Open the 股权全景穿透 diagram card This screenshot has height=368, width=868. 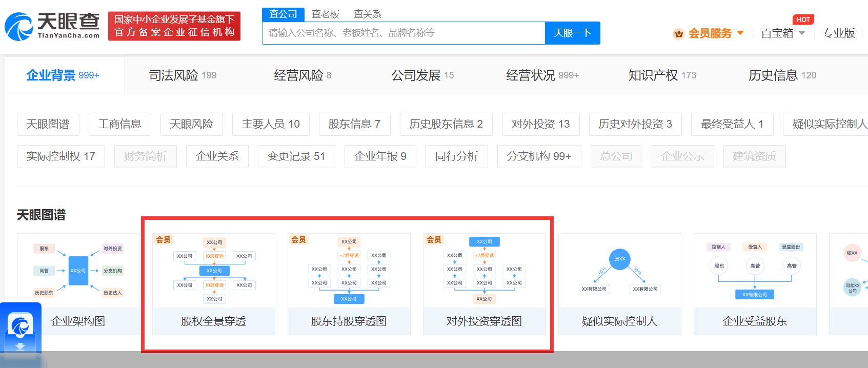[214, 285]
